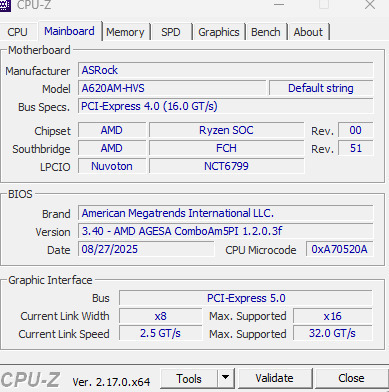The height and width of the screenshot is (392, 389).
Task: Switch to the CPU tab
Action: tap(17, 32)
